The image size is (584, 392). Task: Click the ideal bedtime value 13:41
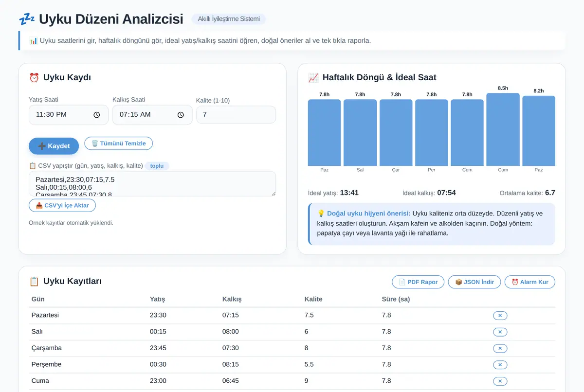click(349, 193)
